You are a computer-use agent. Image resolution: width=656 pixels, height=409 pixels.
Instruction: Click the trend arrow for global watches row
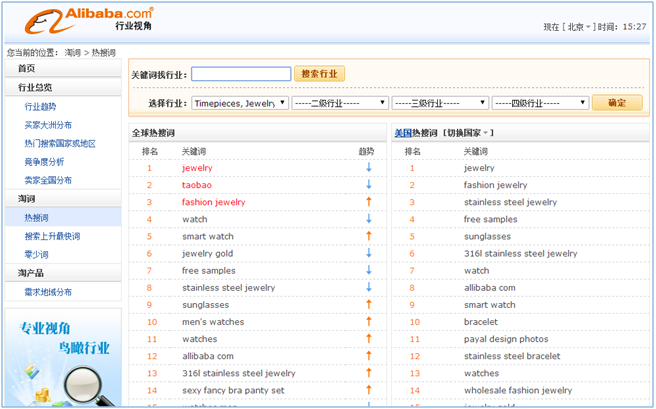[x=369, y=339]
